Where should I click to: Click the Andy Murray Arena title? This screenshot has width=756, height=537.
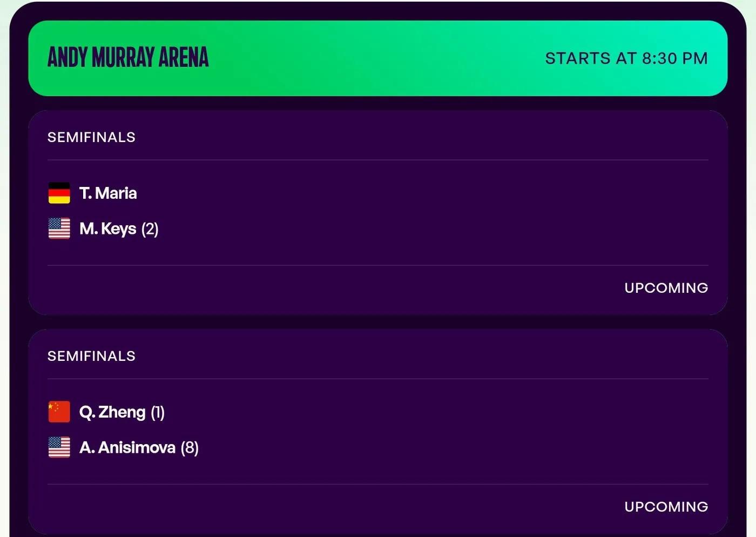click(x=128, y=57)
